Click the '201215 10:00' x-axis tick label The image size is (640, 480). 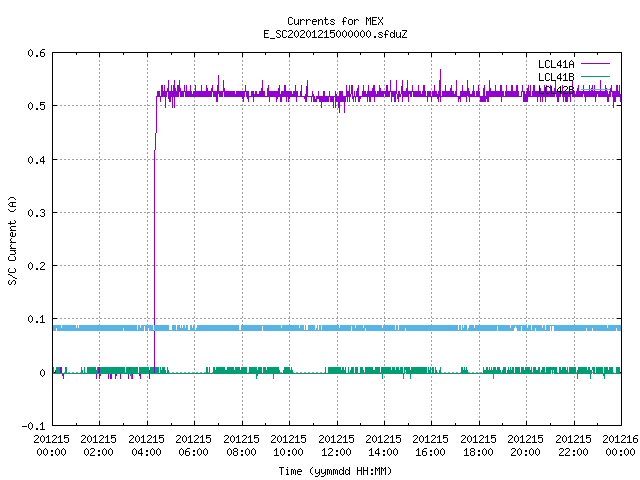(288, 445)
